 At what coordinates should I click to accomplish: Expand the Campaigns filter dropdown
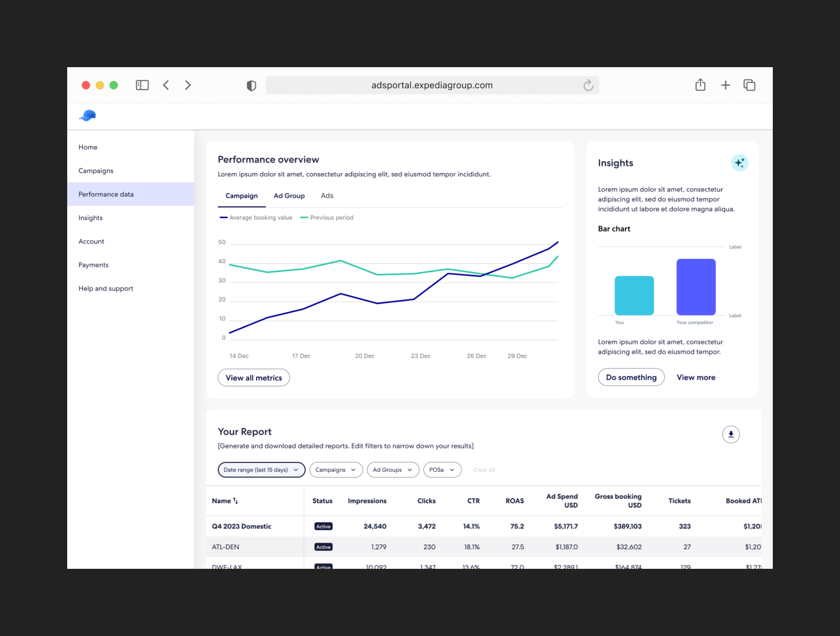point(335,470)
